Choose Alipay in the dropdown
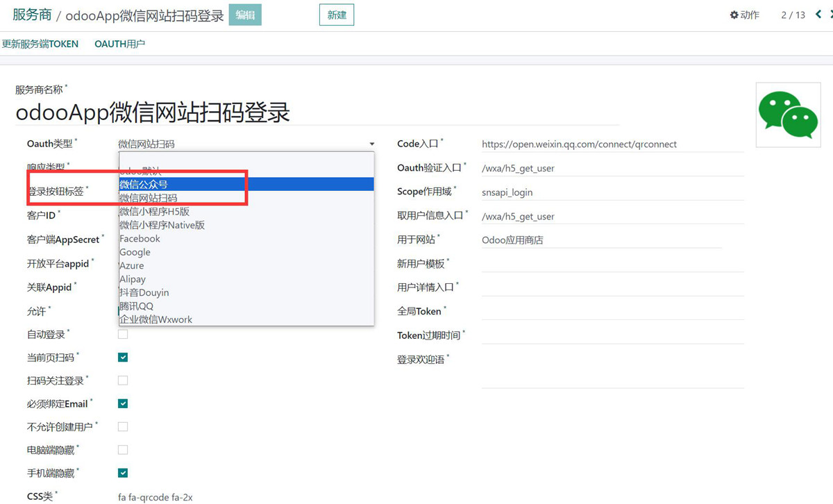The image size is (833, 504). [x=246, y=279]
